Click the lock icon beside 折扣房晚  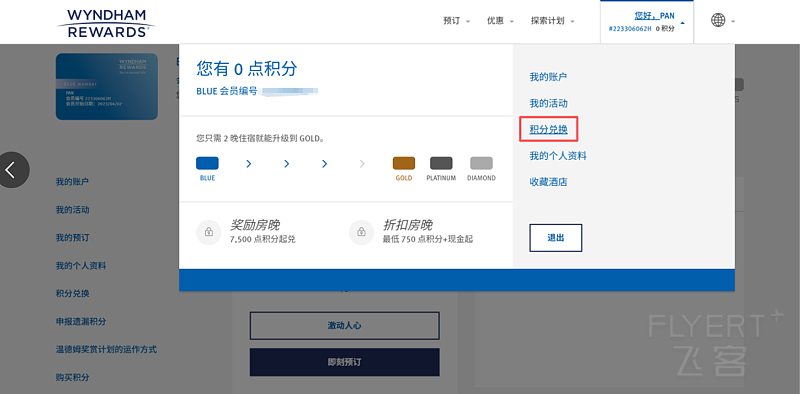pos(361,232)
